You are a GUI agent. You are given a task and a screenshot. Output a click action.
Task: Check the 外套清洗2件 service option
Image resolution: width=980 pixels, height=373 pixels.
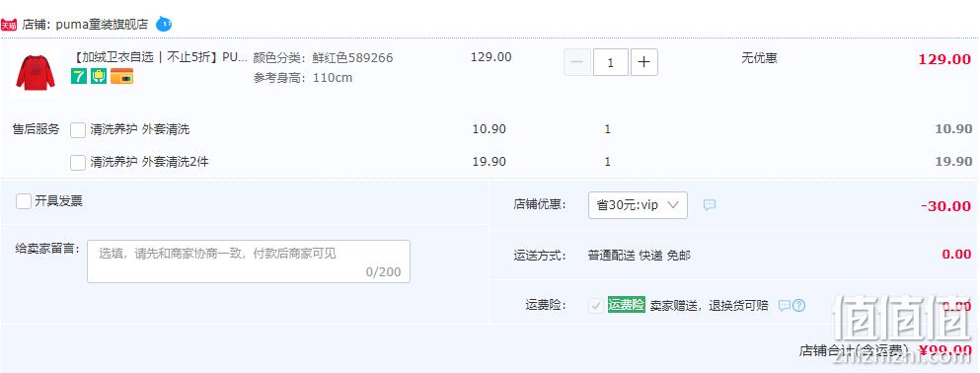[78, 163]
